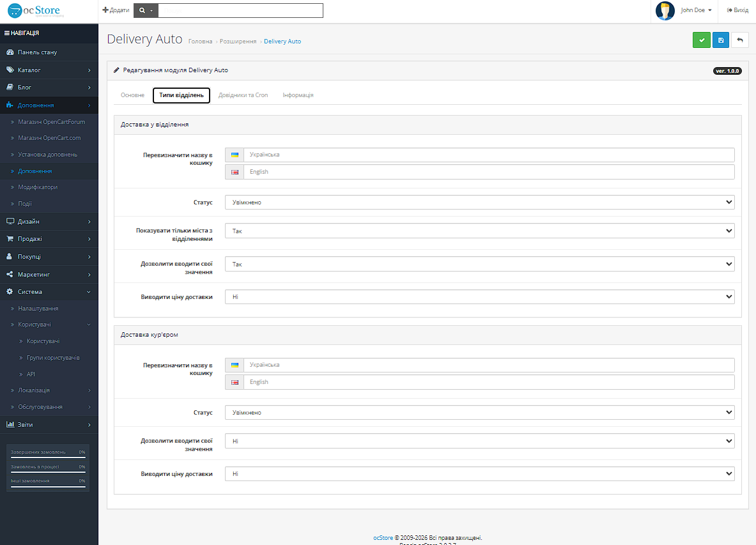Image resolution: width=756 pixels, height=545 pixels.
Task: Click the Вихід logout link
Action: 737,10
